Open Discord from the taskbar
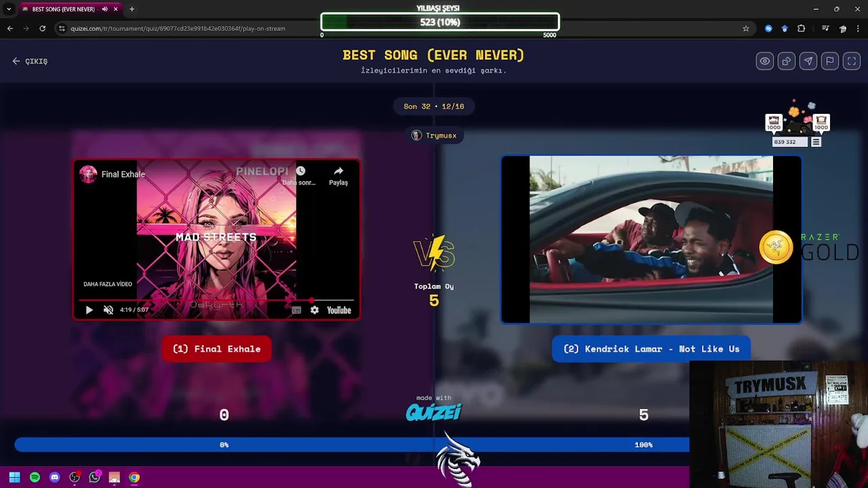Screen dimensions: 868x488 (55, 477)
